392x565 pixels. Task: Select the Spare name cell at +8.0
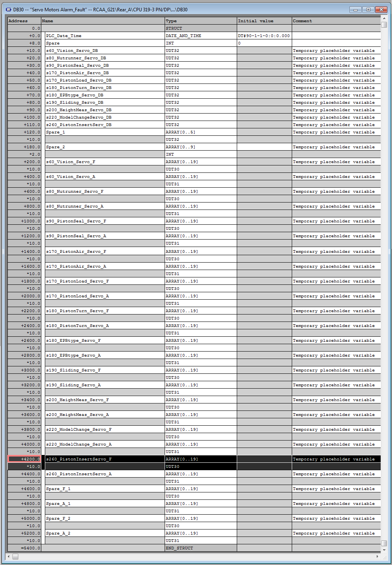pyautogui.click(x=105, y=43)
